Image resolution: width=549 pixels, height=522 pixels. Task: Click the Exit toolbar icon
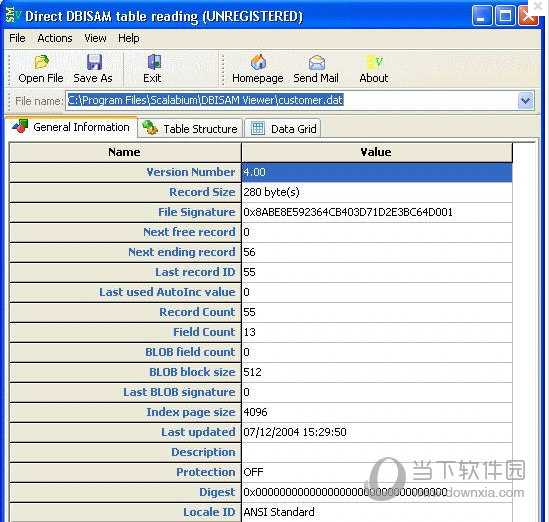tap(154, 62)
